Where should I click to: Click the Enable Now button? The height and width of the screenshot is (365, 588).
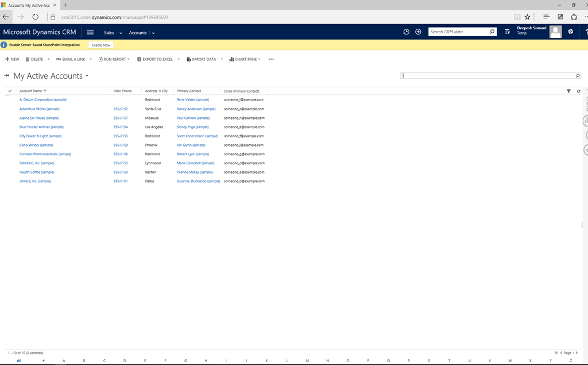click(100, 45)
